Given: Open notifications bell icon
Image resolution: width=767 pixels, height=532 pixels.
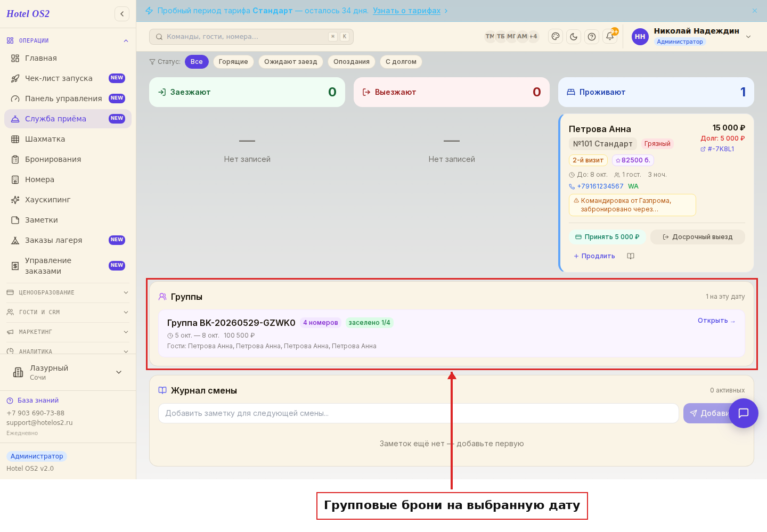Looking at the screenshot, I should point(610,36).
